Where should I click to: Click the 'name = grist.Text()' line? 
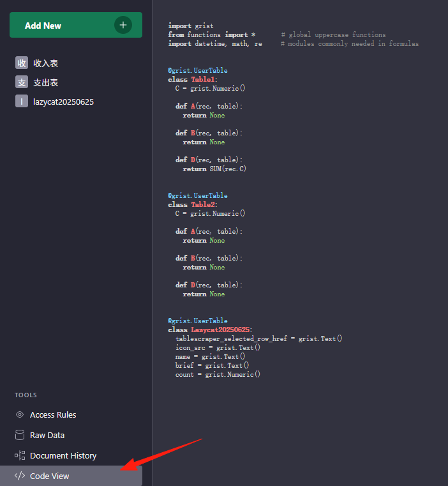[x=211, y=356]
